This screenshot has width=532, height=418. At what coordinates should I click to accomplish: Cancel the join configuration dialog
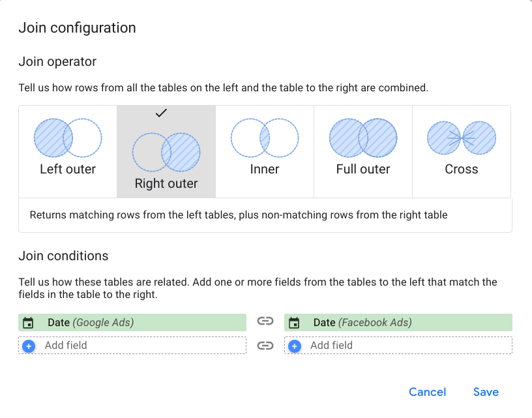pos(427,392)
